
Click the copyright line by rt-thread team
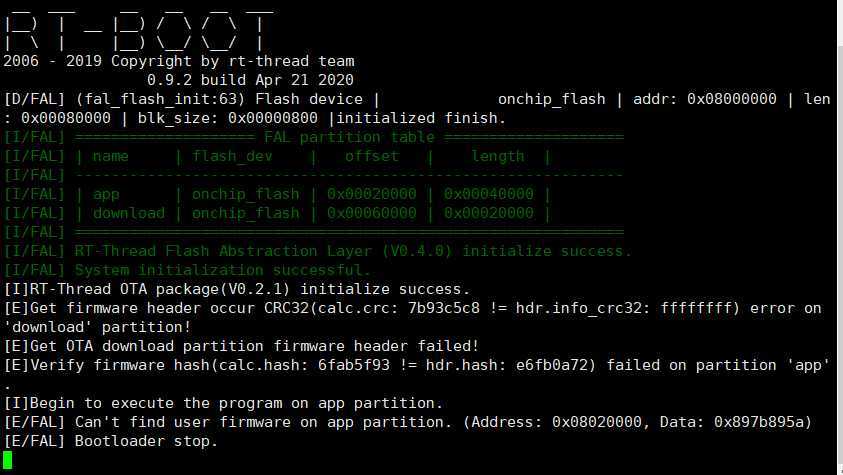pyautogui.click(x=179, y=61)
